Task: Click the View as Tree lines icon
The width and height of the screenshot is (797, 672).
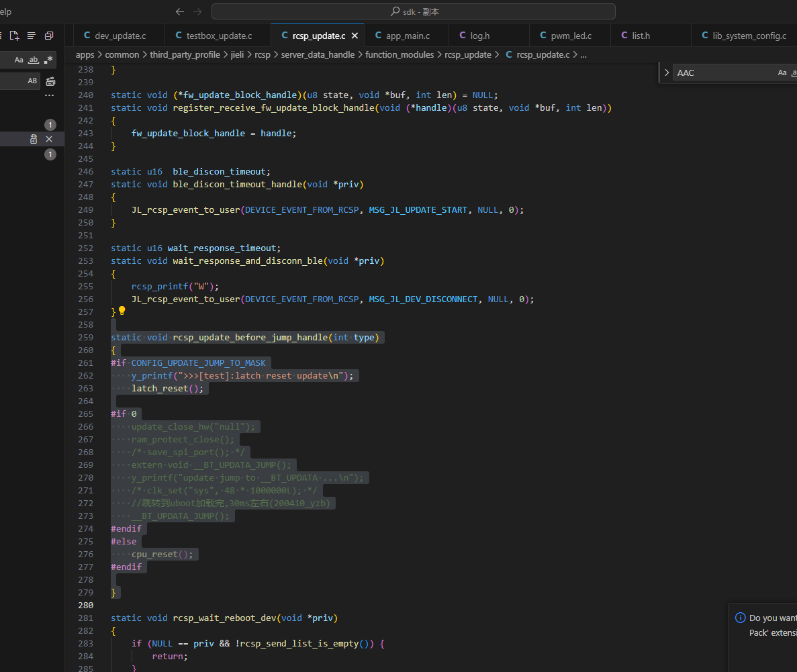Action: point(32,36)
